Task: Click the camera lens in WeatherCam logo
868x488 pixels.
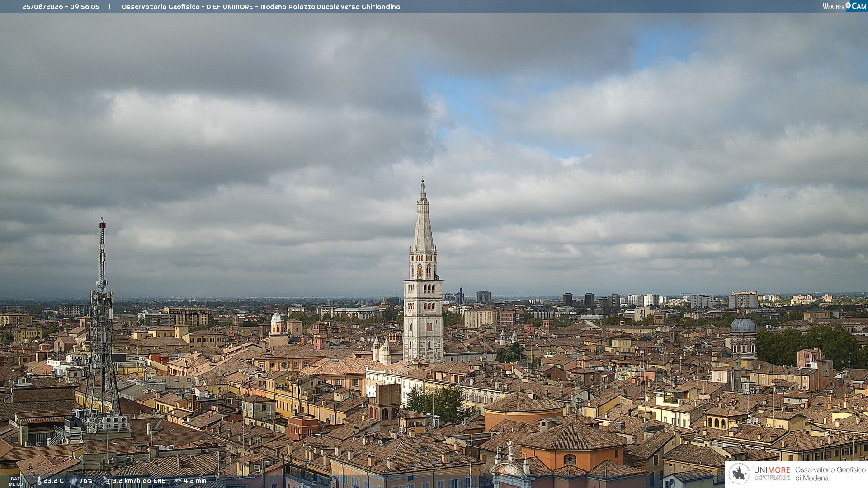Action: pyautogui.click(x=848, y=5)
